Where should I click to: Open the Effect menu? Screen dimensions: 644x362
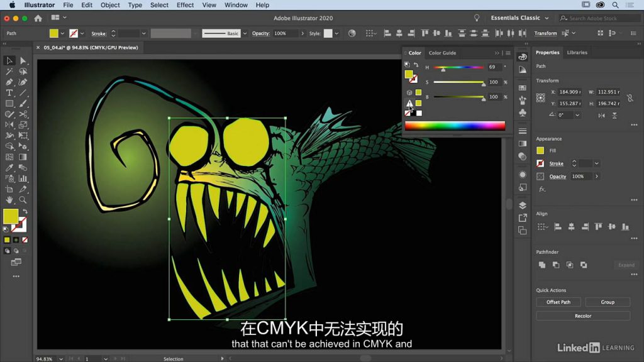click(185, 5)
